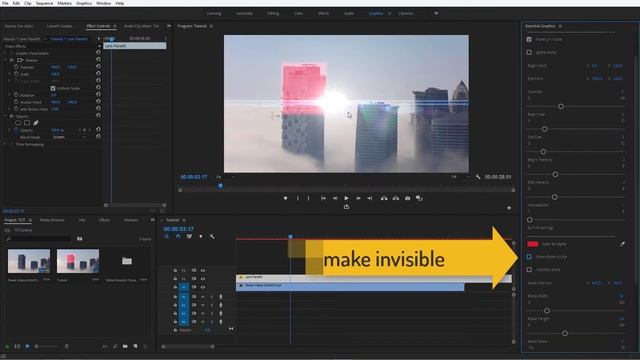Click the Program monitor current timecode
Image resolution: width=640 pixels, height=360 pixels.
click(x=193, y=177)
